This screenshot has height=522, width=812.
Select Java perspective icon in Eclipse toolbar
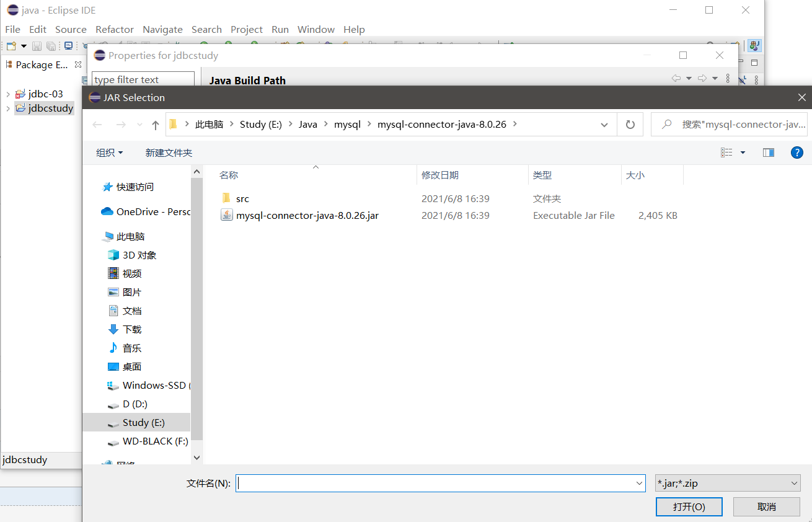pyautogui.click(x=754, y=46)
